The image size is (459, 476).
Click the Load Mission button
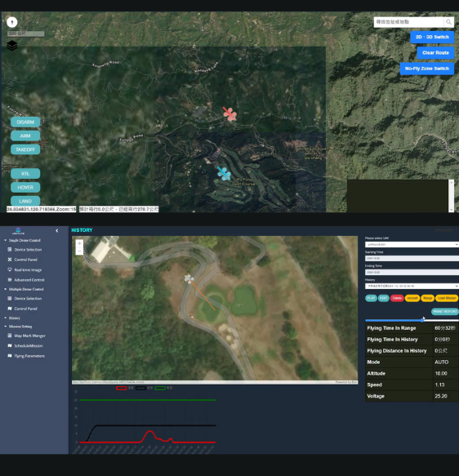coord(447,298)
